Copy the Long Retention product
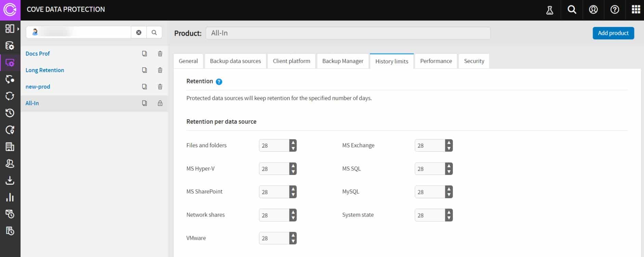Screen dimensions: 644x257 144,70
